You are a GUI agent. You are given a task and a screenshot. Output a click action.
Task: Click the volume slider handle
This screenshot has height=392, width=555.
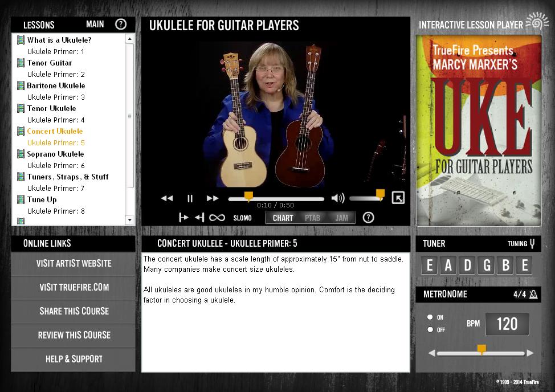pos(381,194)
